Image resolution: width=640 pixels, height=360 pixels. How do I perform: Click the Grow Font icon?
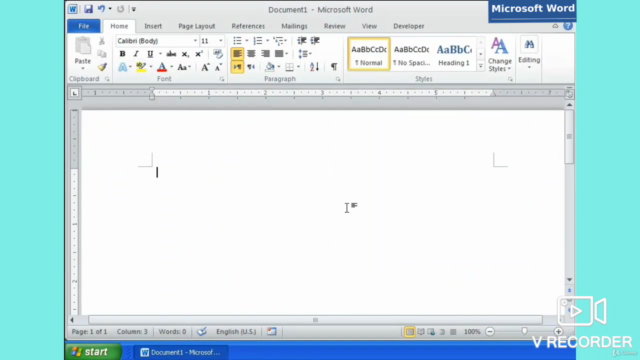pyautogui.click(x=205, y=67)
